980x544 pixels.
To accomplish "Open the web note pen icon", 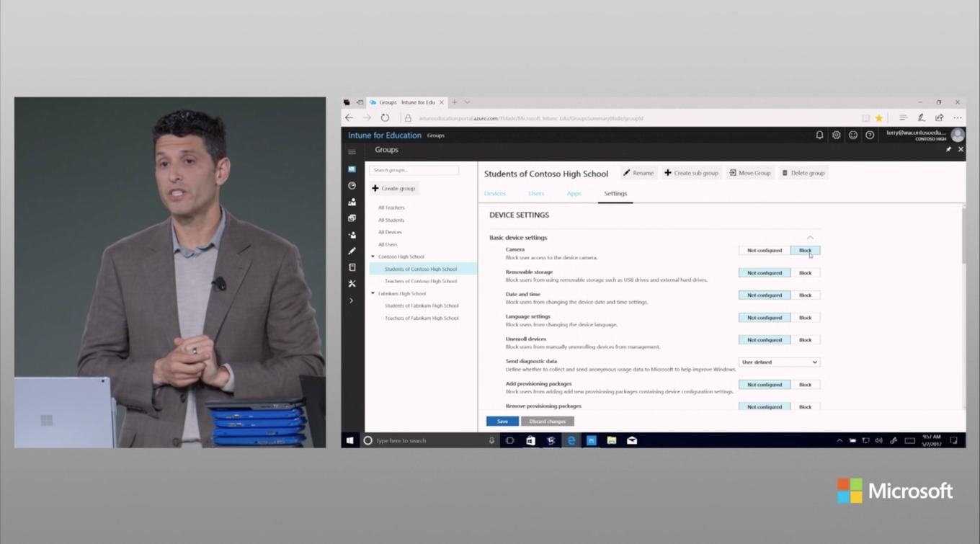I will coord(921,117).
